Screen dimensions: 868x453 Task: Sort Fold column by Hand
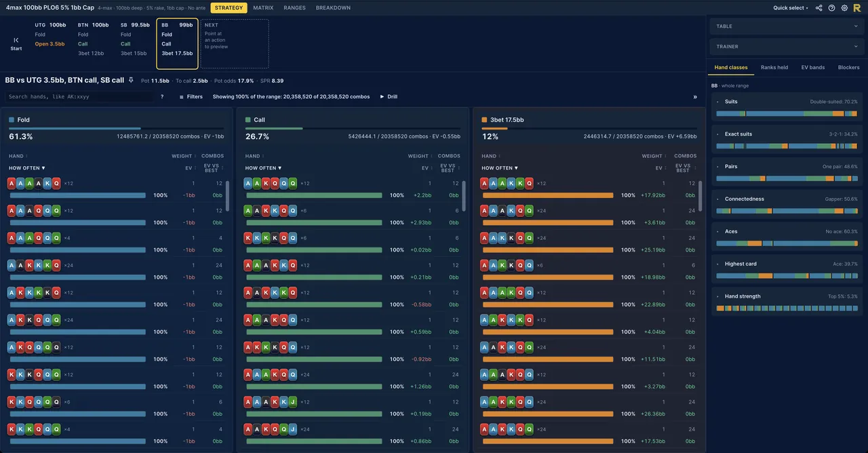[x=17, y=156]
